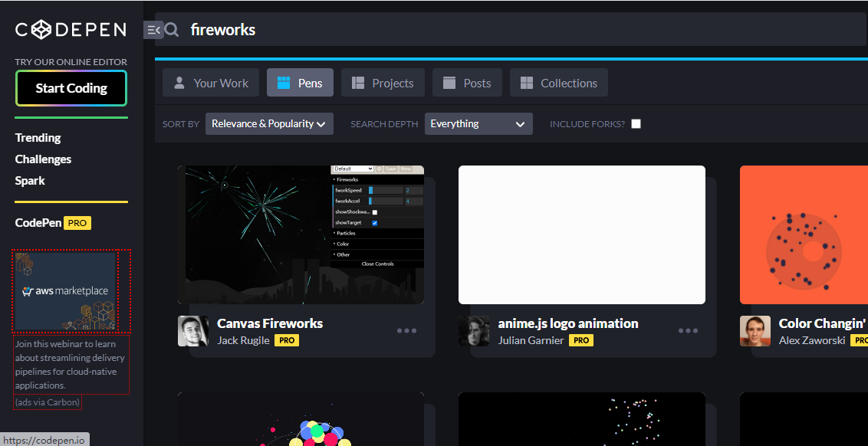Image resolution: width=868 pixels, height=446 pixels.
Task: Open the anime.js pen more options menu
Action: point(688,331)
